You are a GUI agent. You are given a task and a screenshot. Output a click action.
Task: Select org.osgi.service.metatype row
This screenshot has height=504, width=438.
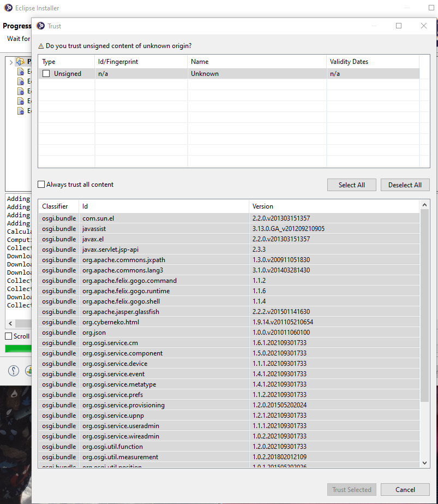[229, 384]
